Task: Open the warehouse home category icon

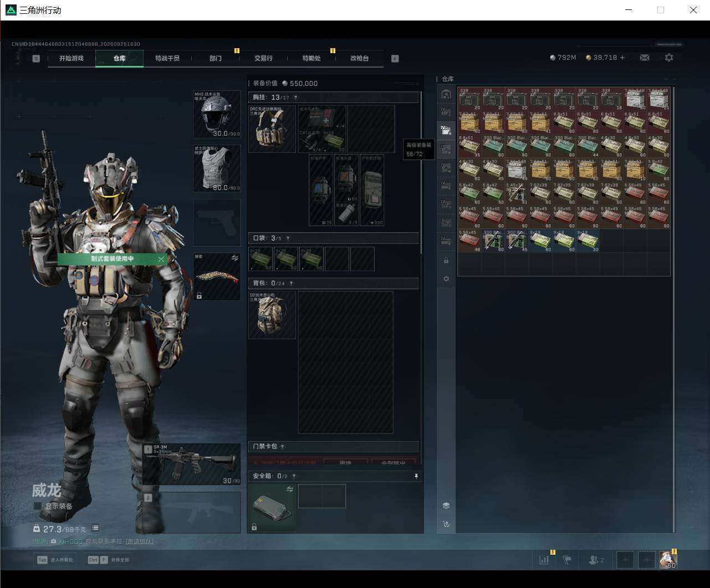Action: (x=446, y=94)
